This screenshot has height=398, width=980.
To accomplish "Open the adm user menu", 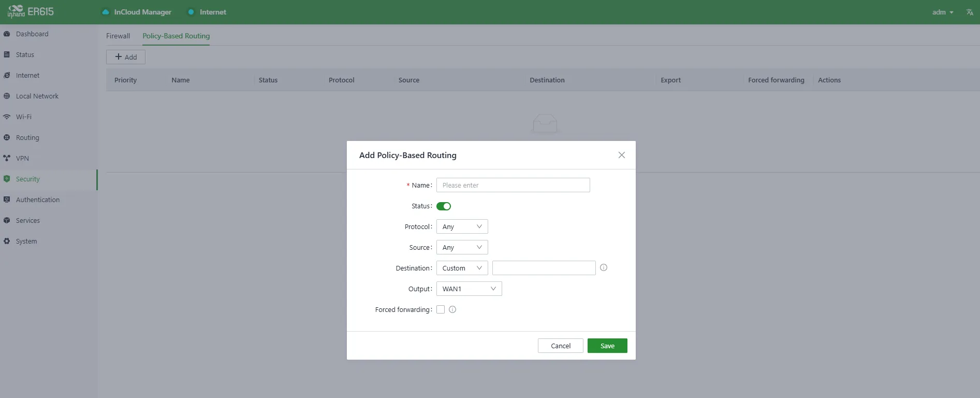I will [943, 12].
